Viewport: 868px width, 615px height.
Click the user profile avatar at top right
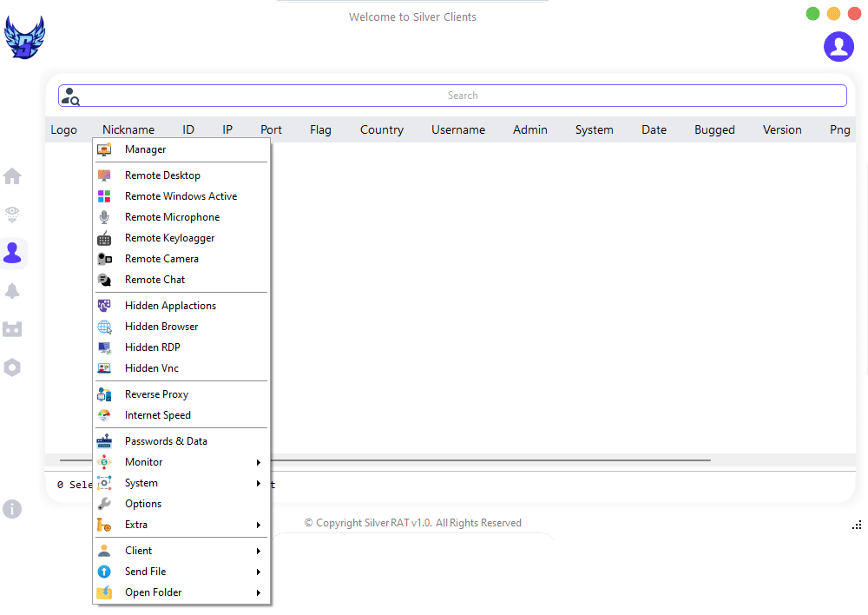838,46
